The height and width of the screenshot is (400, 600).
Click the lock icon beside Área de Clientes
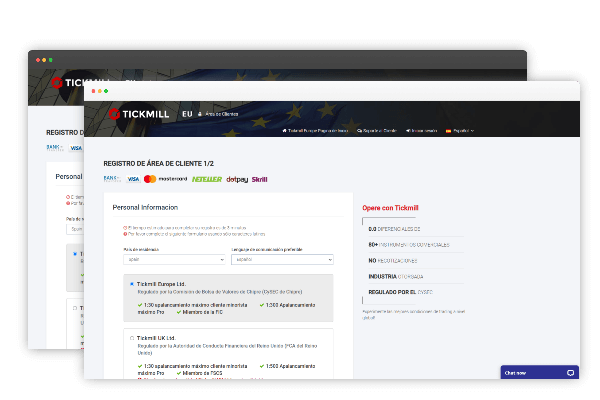coord(200,114)
